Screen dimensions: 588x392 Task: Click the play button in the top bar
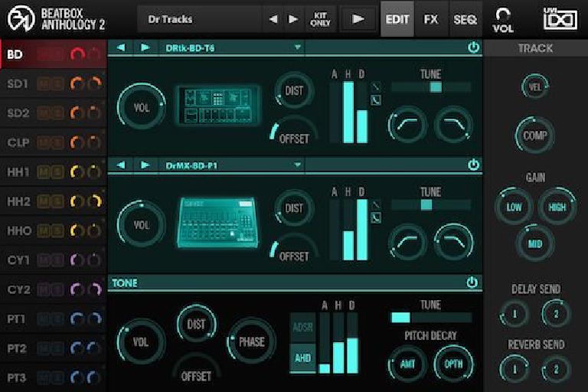pyautogui.click(x=358, y=19)
